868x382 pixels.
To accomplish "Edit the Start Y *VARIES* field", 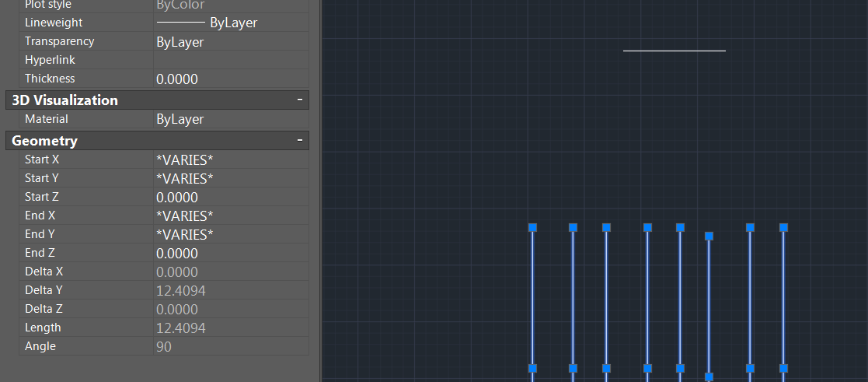I will click(x=231, y=178).
